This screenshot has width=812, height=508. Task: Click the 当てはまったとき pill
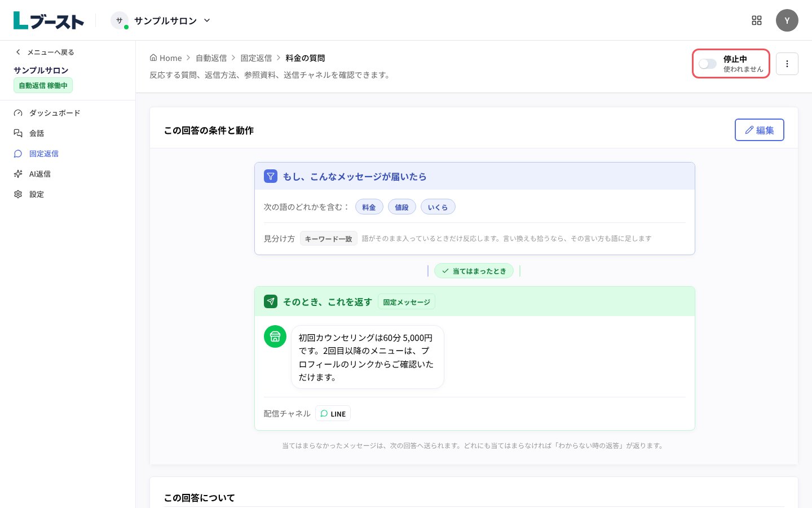tap(474, 271)
